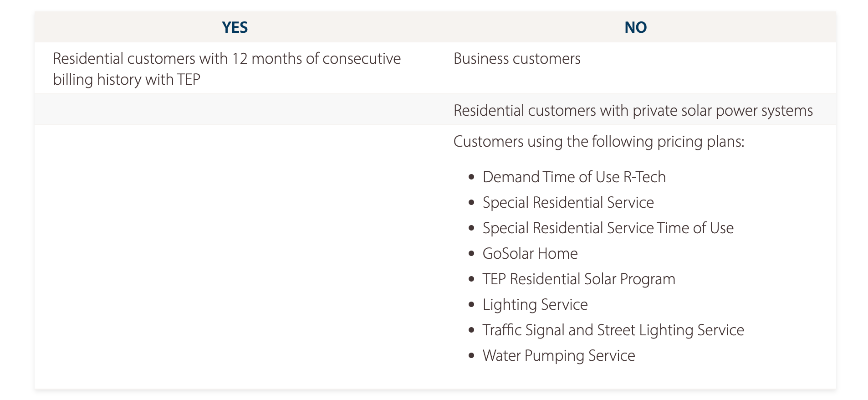The image size is (868, 400).
Task: Click Residential customers with private solar row
Action: [x=435, y=110]
